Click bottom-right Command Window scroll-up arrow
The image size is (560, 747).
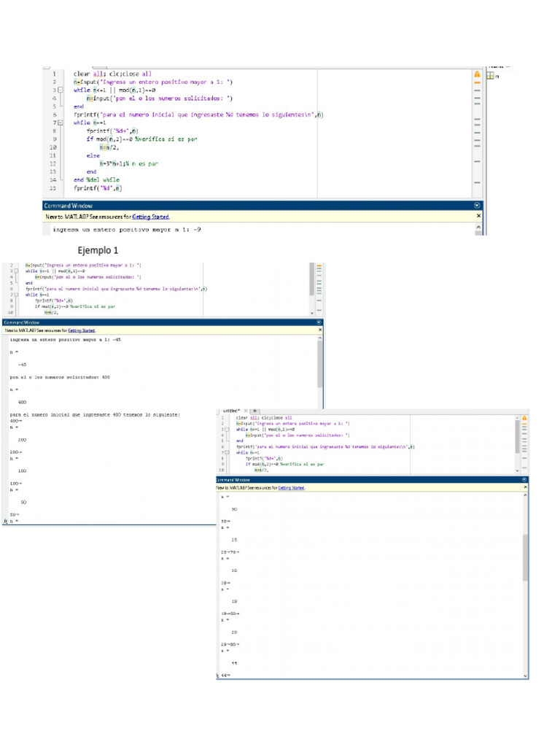525,495
